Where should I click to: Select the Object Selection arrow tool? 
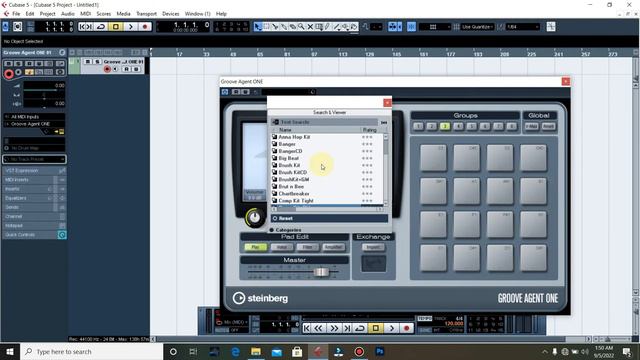(258, 27)
